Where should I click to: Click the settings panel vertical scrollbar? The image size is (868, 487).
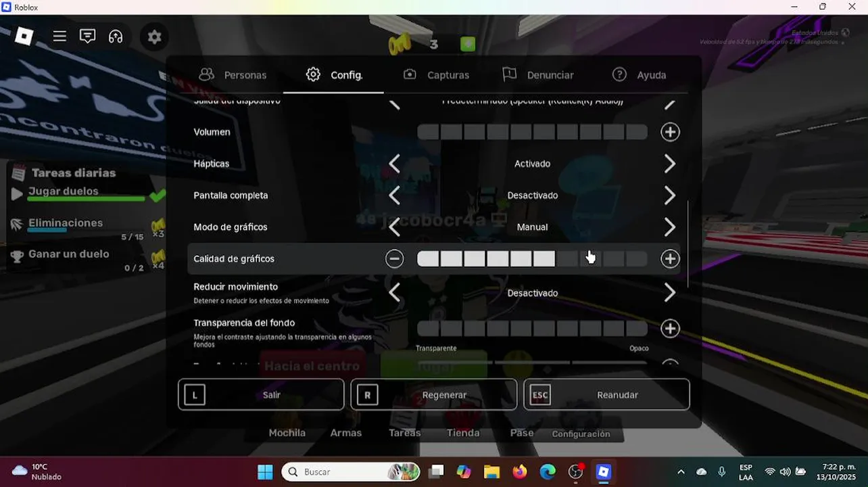coord(688,244)
